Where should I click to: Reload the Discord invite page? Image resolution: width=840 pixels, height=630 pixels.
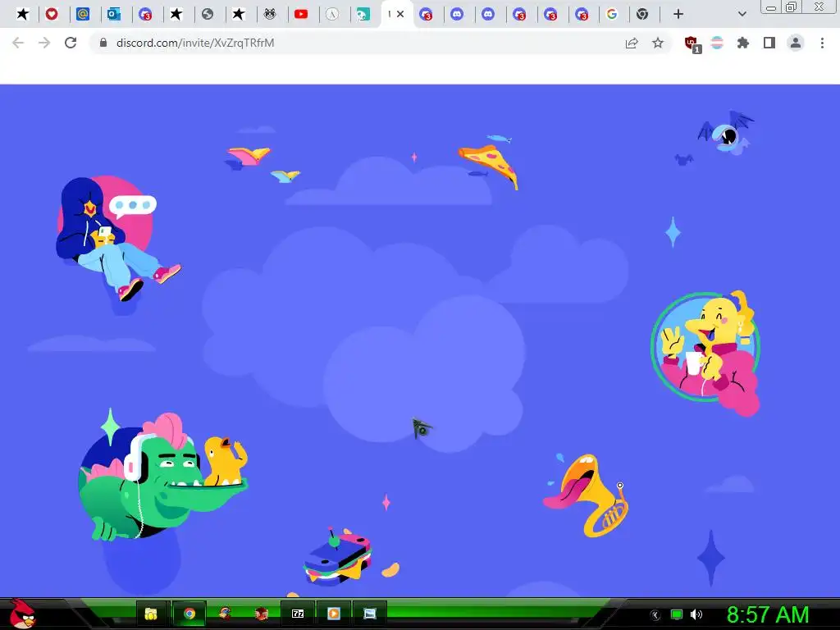pyautogui.click(x=71, y=43)
